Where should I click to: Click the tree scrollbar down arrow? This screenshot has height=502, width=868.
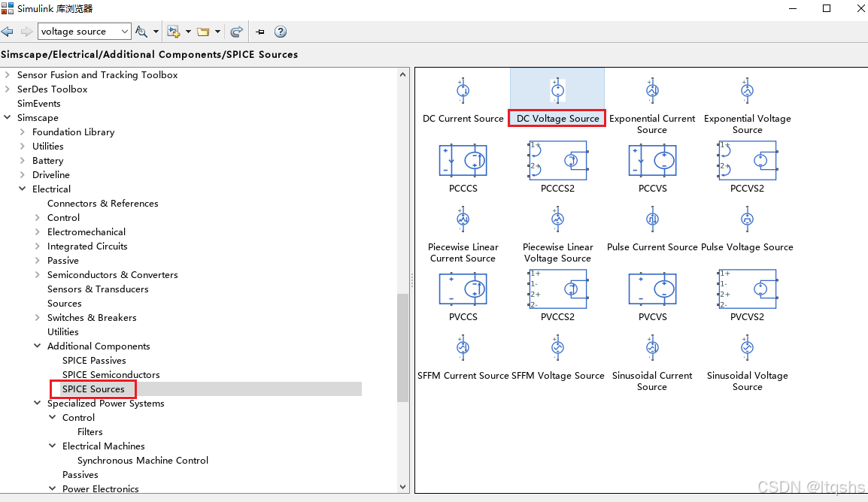click(x=402, y=487)
